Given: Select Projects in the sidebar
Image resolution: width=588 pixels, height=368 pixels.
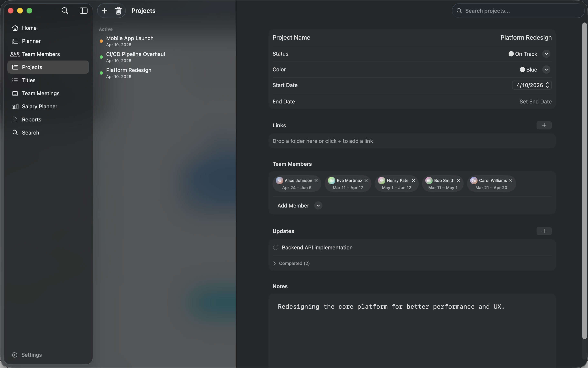Looking at the screenshot, I should tap(48, 67).
